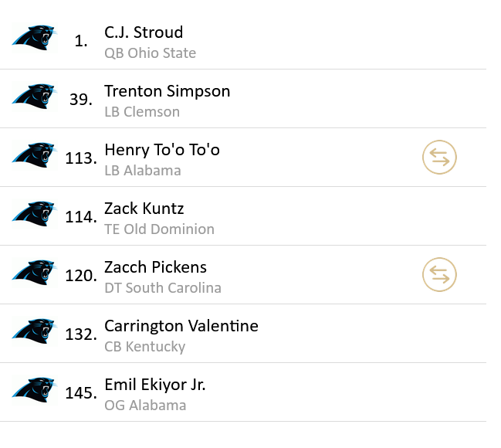Select player name C.J. Stroud
The image size is (501, 448).
coord(144,32)
